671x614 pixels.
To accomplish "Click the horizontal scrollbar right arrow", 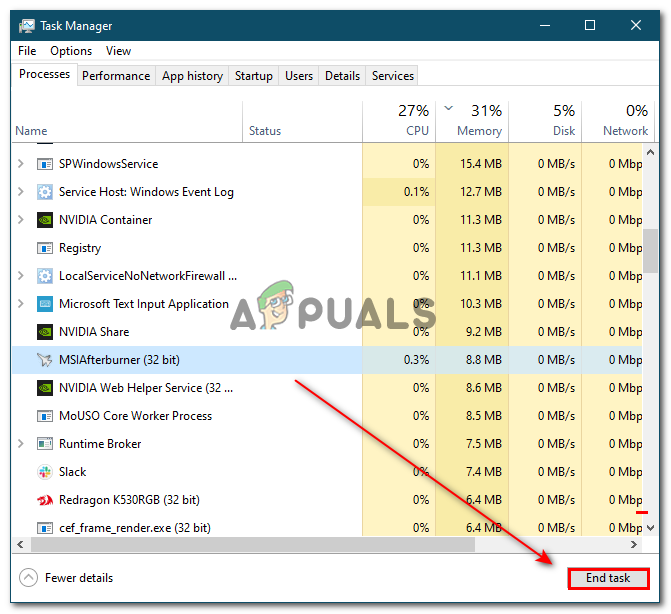I will click(x=634, y=544).
